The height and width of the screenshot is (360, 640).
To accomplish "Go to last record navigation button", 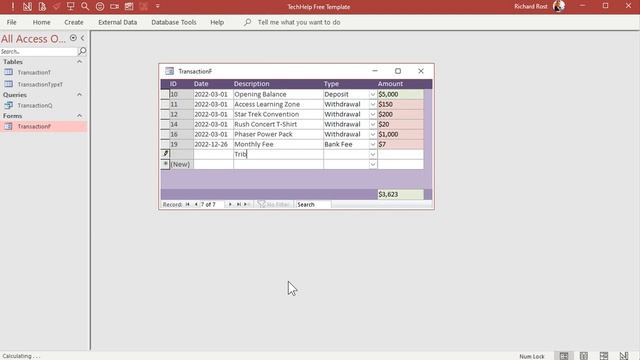I will 239,204.
